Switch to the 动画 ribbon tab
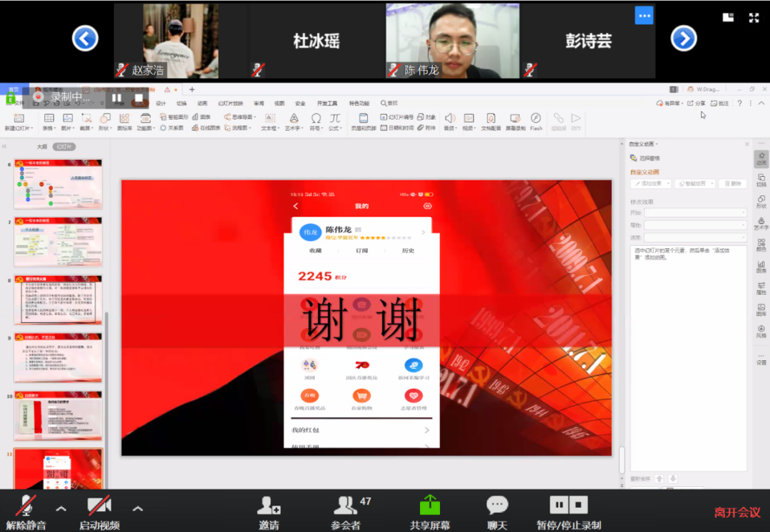 202,102
